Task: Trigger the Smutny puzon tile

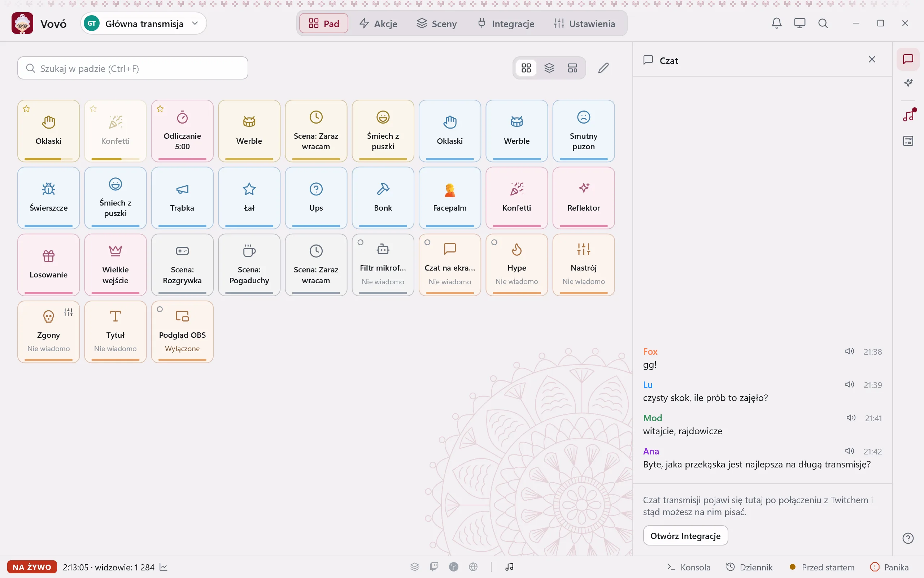Action: click(583, 131)
